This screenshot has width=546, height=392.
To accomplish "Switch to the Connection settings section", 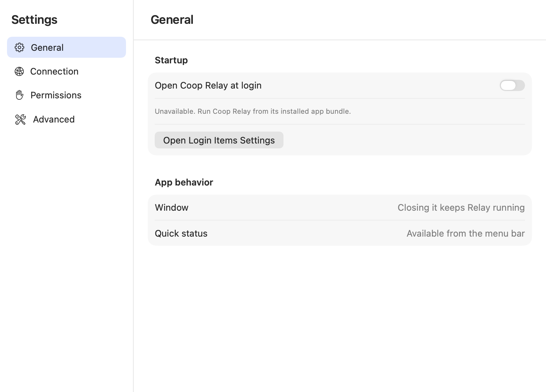I will [66, 71].
